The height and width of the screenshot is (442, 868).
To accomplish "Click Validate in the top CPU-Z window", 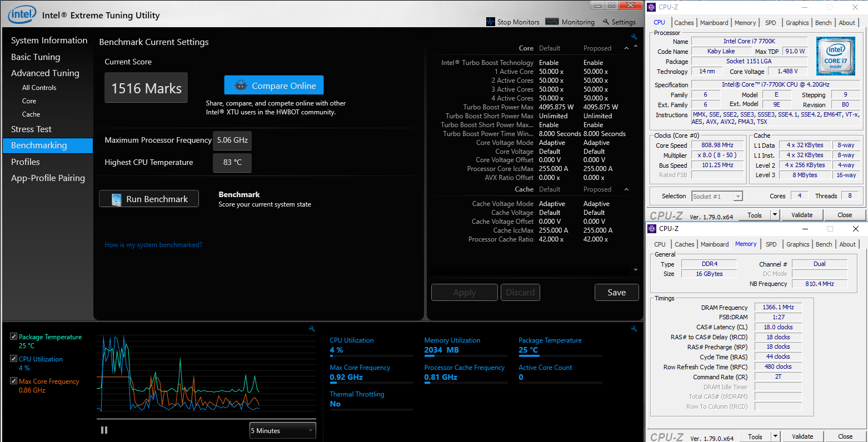I will (802, 215).
